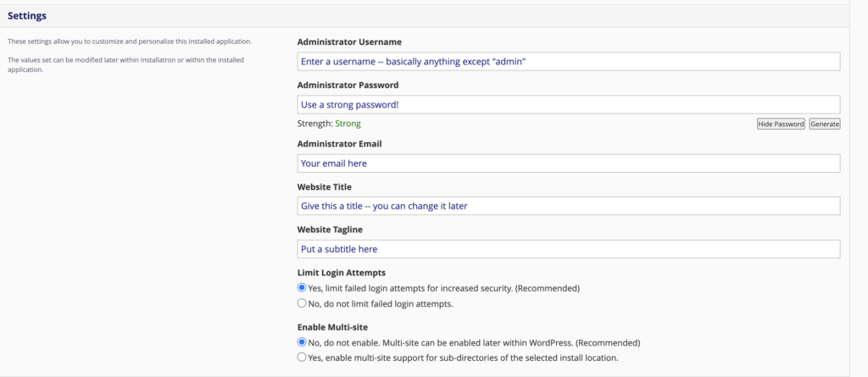
Task: Click the Administrator Username text field
Action: click(569, 62)
